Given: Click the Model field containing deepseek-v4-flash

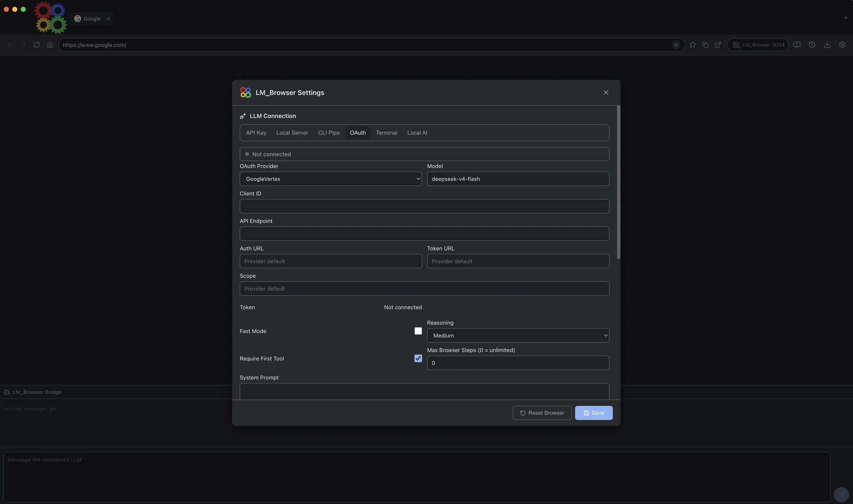Looking at the screenshot, I should coord(518,179).
